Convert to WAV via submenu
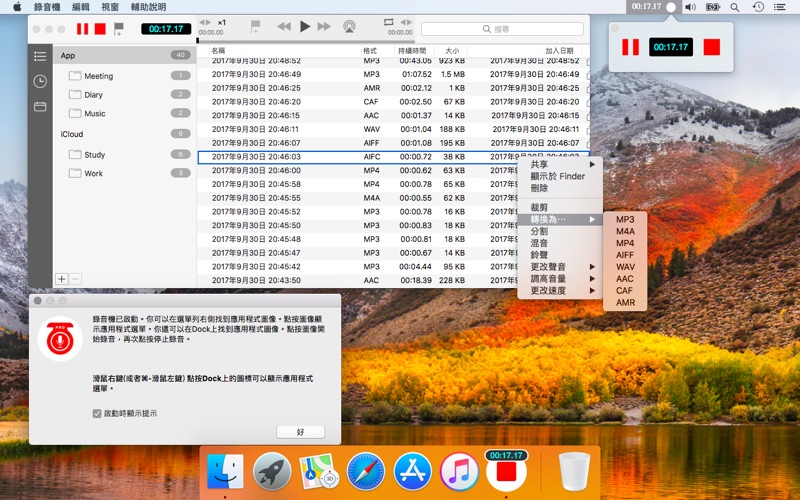 pos(625,267)
